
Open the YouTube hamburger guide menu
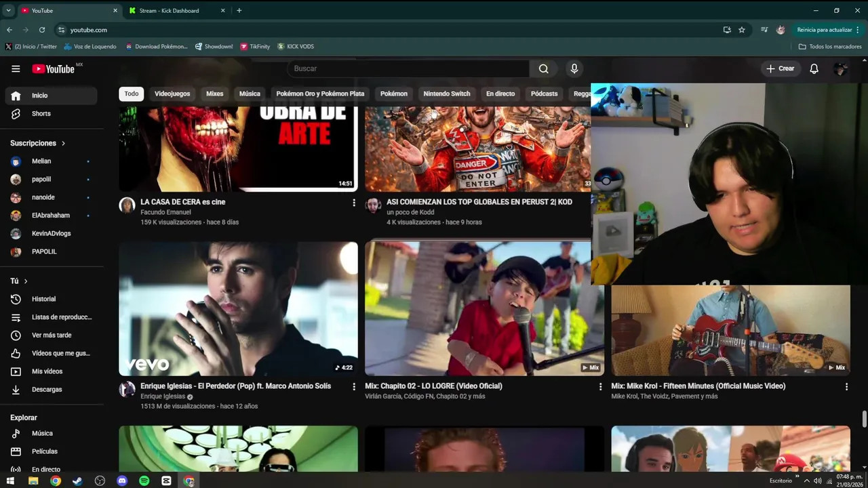pyautogui.click(x=16, y=68)
